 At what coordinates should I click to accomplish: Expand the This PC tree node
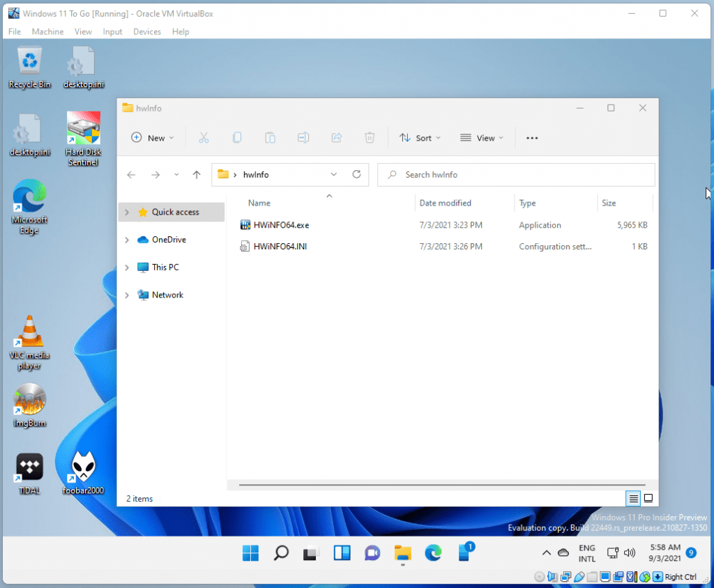[126, 268]
